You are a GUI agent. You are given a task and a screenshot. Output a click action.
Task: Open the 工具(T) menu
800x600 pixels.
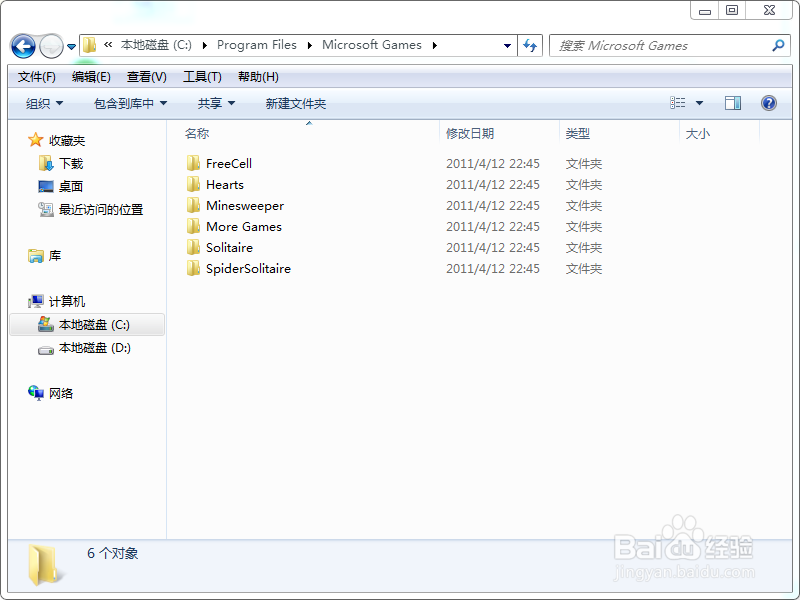(x=202, y=77)
